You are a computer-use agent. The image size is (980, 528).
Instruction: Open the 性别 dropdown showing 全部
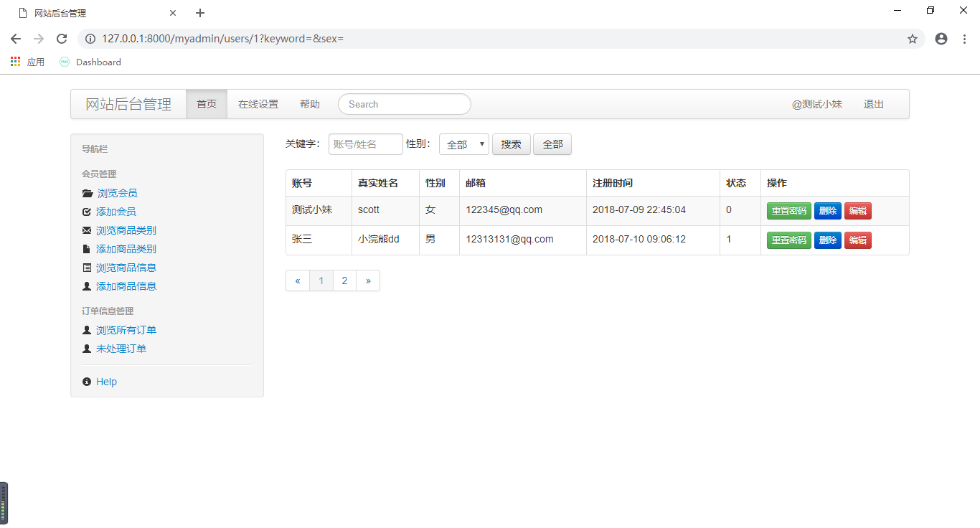point(464,144)
